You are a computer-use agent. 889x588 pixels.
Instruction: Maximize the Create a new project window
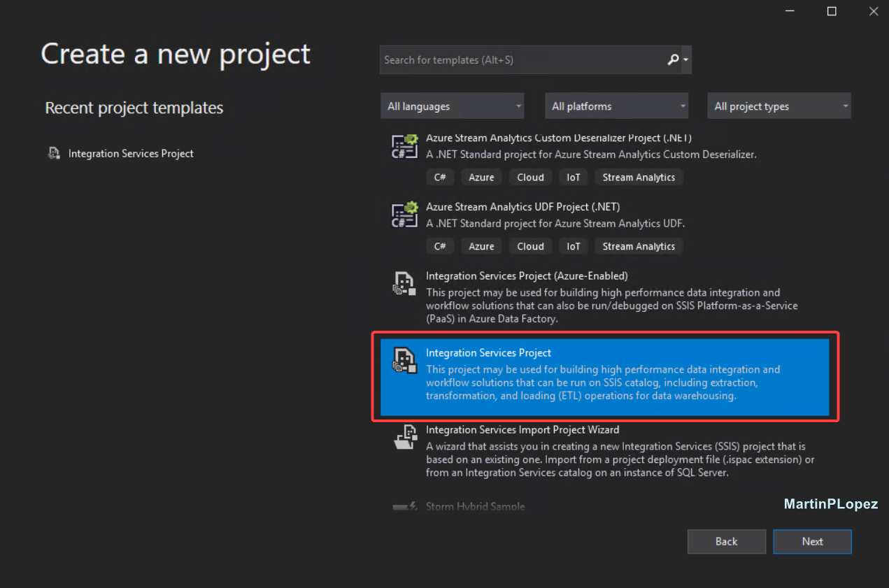pyautogui.click(x=832, y=11)
